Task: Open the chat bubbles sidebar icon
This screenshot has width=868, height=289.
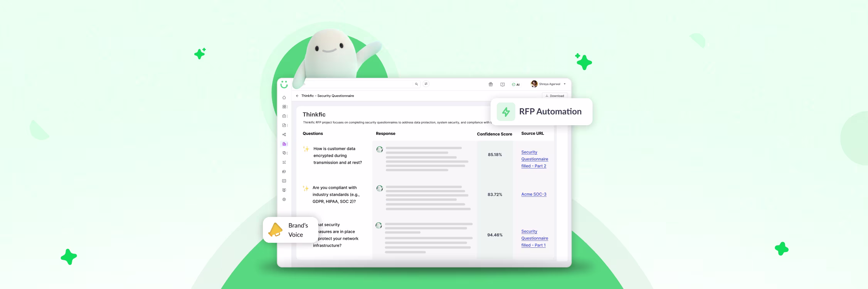Action: (x=284, y=153)
